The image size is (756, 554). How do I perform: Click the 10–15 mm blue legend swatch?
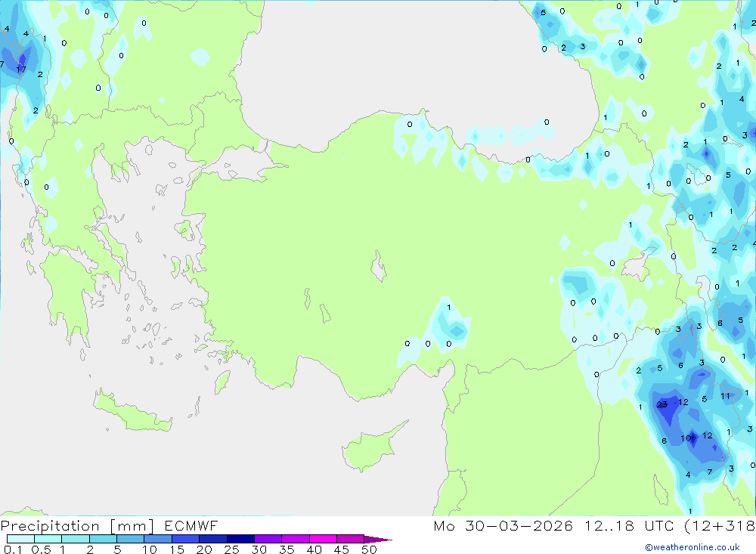tap(158, 539)
